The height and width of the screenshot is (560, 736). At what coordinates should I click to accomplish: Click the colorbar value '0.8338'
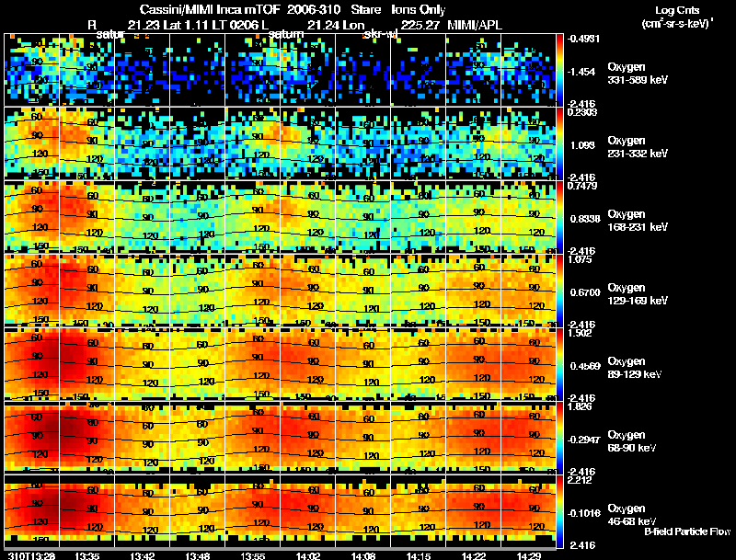click(x=585, y=219)
